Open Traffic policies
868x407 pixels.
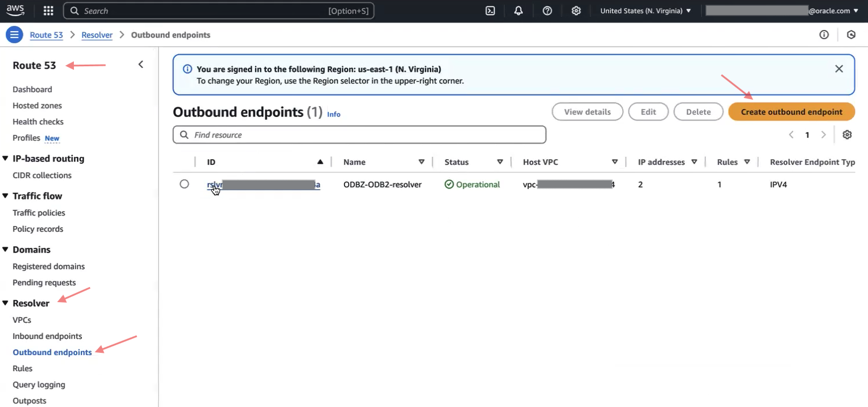tap(39, 213)
